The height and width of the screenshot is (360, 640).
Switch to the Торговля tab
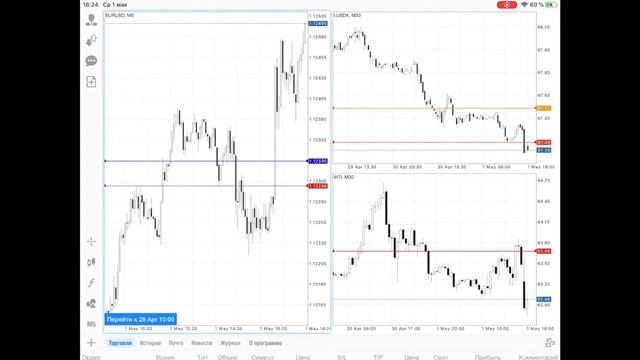120,343
